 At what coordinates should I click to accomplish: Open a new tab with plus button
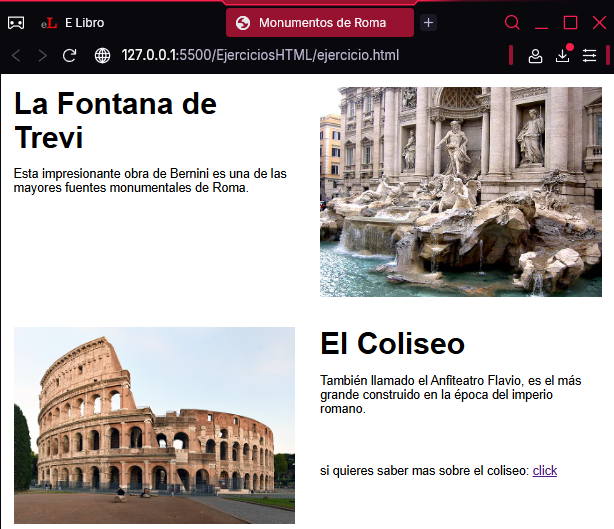pyautogui.click(x=428, y=23)
